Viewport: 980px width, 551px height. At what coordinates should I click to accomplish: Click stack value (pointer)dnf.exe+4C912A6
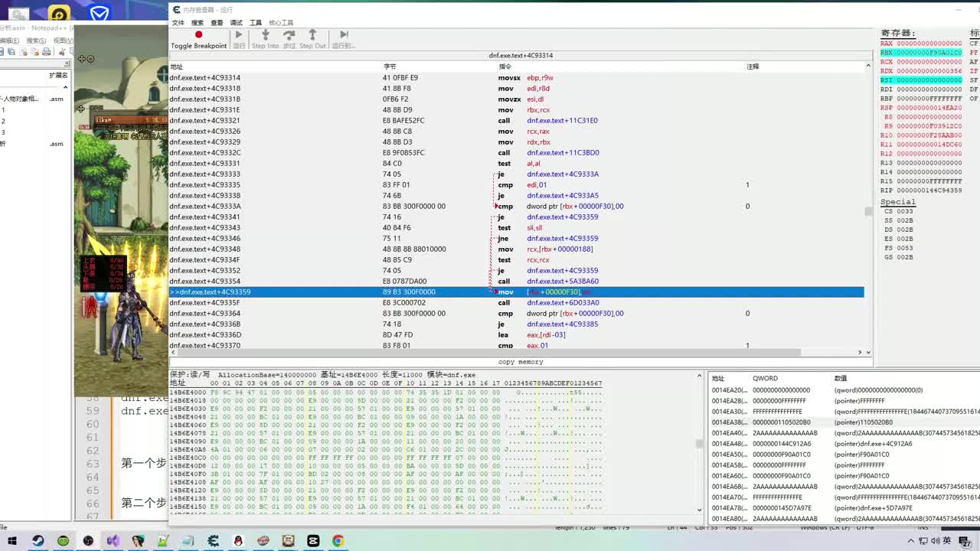pos(873,444)
